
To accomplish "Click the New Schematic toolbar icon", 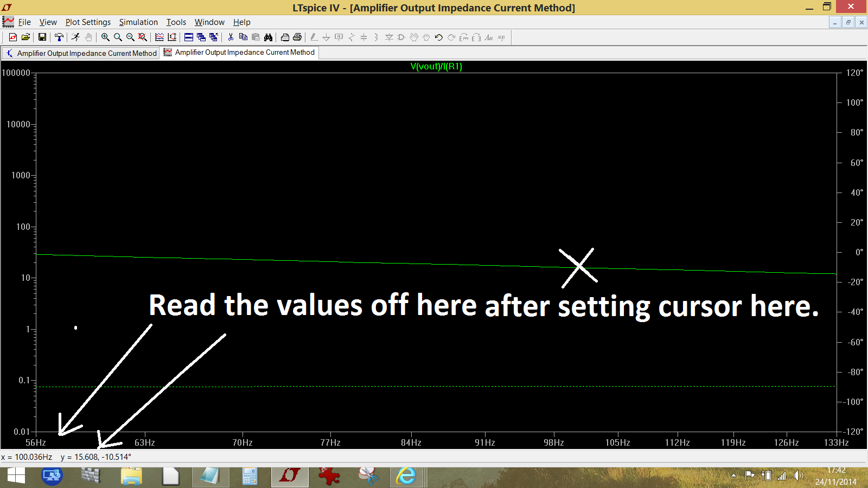I will (13, 37).
